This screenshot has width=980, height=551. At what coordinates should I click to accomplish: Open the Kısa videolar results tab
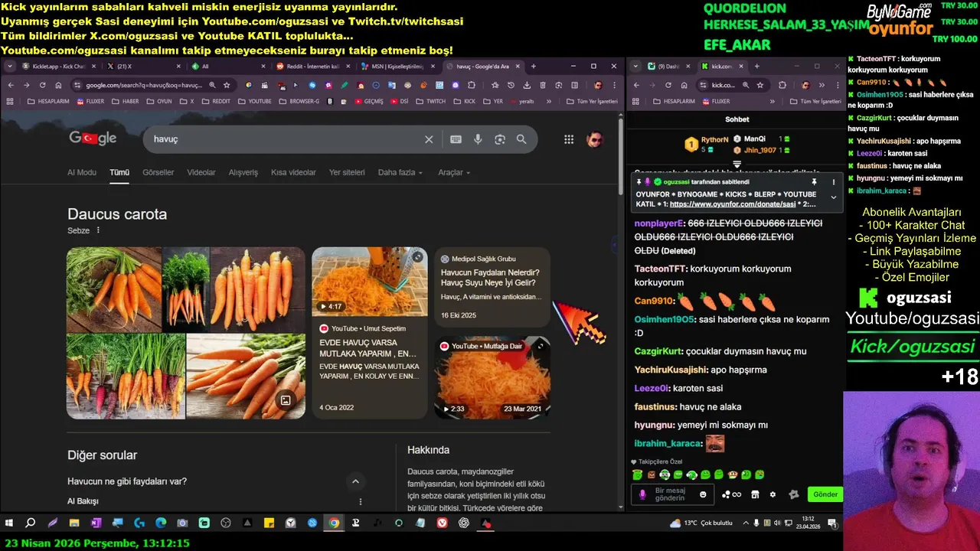pos(293,173)
